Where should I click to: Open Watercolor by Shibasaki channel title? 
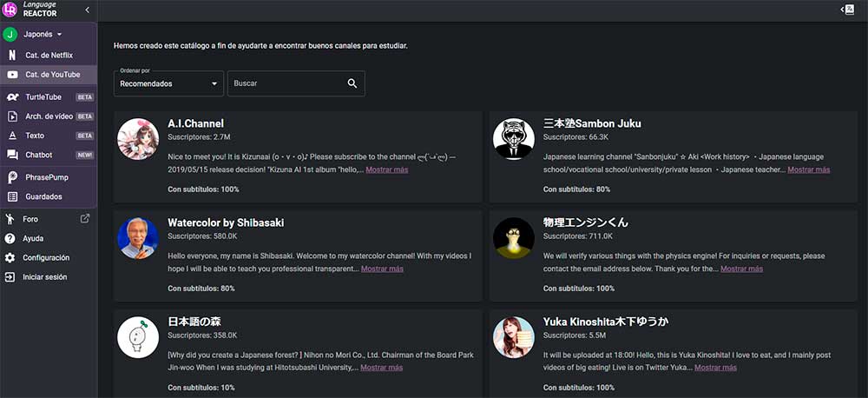click(x=226, y=222)
